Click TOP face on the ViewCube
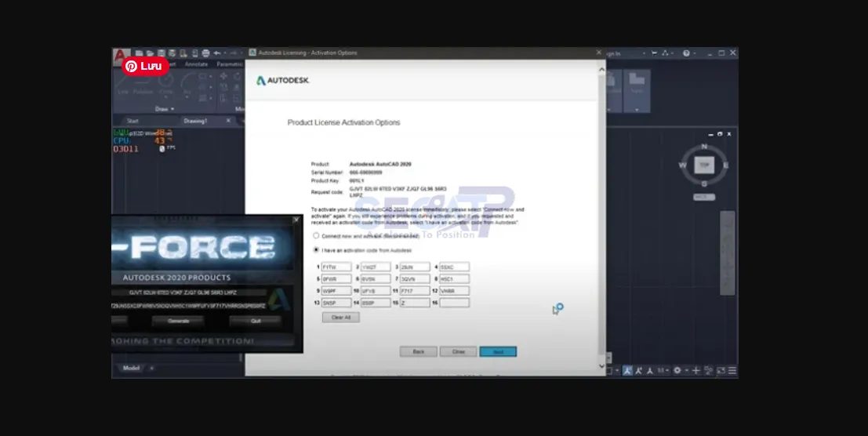 [704, 165]
